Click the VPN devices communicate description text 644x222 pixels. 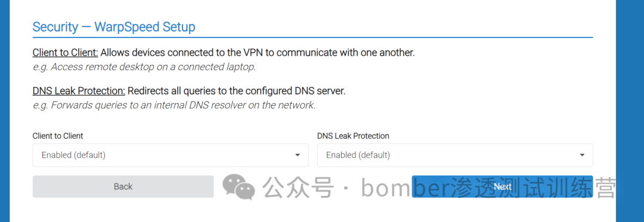coord(258,53)
